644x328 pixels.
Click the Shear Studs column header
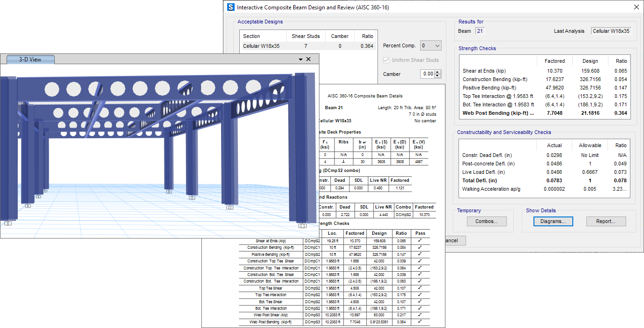[306, 36]
